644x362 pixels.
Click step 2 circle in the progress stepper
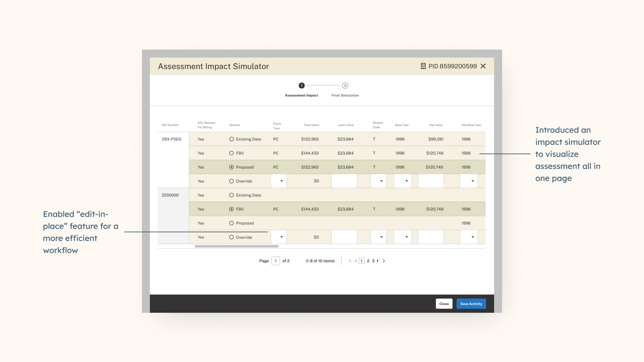[x=345, y=85]
